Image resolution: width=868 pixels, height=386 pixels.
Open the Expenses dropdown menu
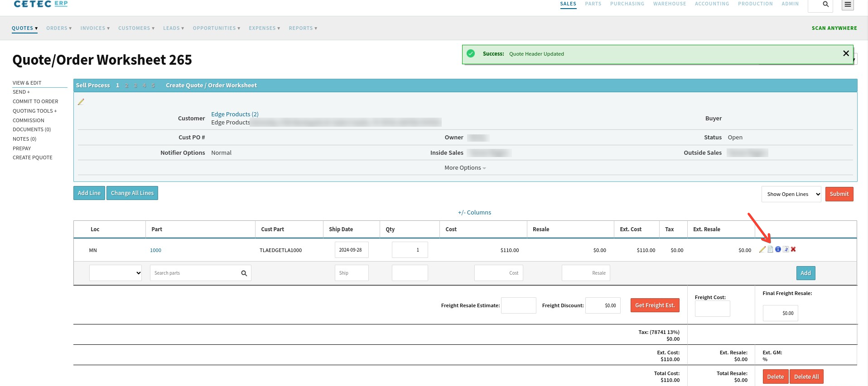[x=265, y=28]
